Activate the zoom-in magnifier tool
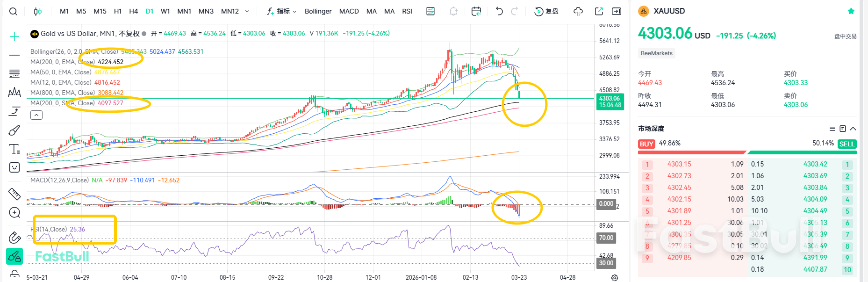Screen dimensions: 868x282 click(x=14, y=213)
